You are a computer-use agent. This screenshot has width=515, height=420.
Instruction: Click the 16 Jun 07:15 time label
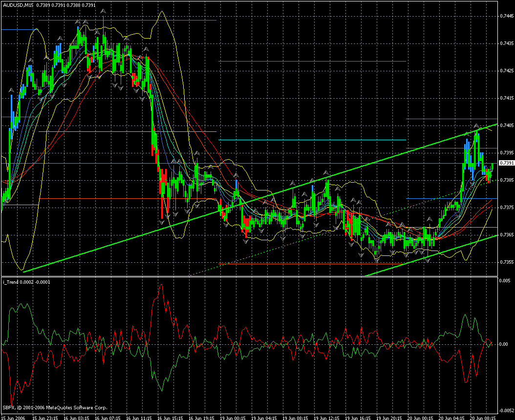tap(107, 418)
